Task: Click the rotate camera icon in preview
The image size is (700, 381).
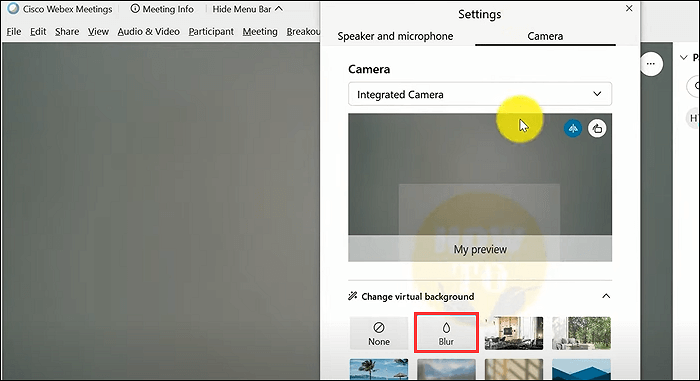Action: pos(597,129)
